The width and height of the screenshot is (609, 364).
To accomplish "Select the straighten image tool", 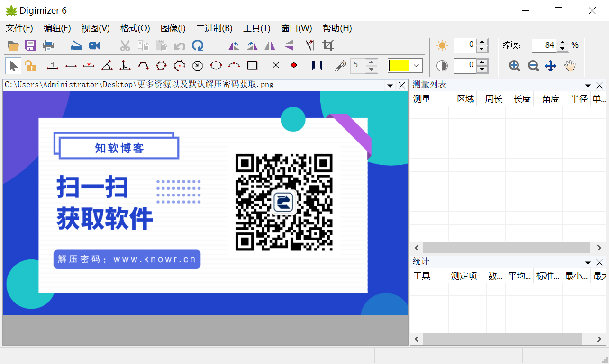I will point(310,45).
